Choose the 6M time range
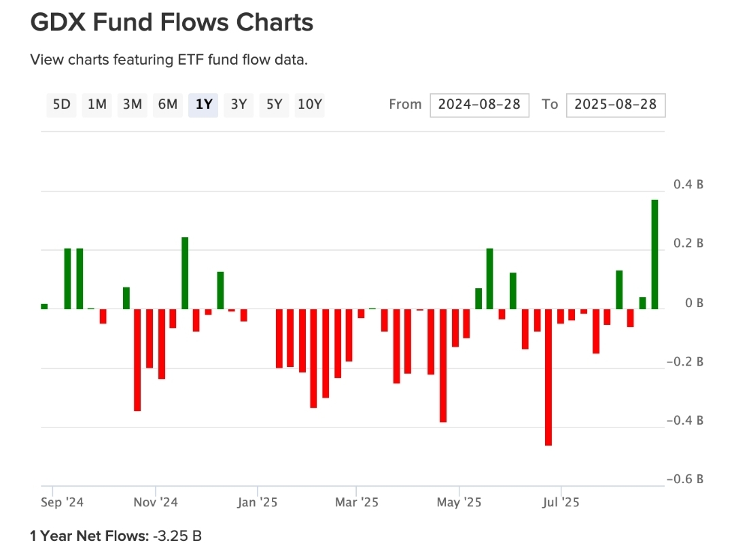 pos(168,105)
